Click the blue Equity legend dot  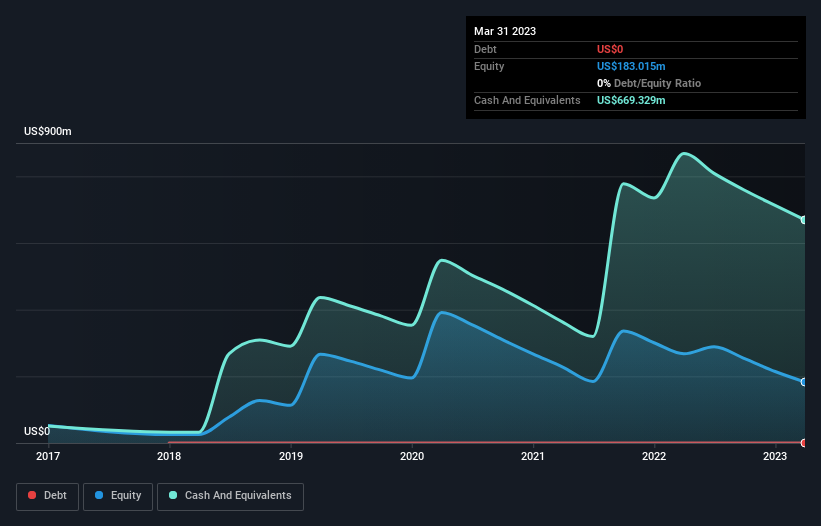[99, 495]
